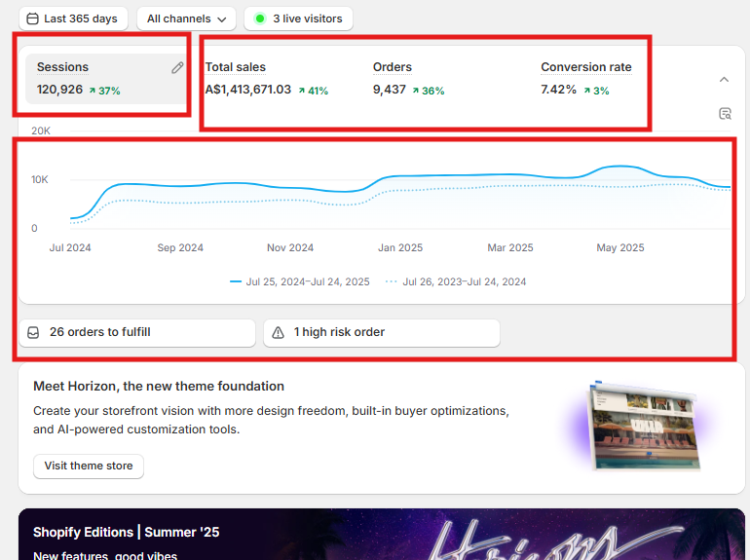The width and height of the screenshot is (750, 560).
Task: Click the inbox icon on orders to fulfill
Action: pos(33,332)
